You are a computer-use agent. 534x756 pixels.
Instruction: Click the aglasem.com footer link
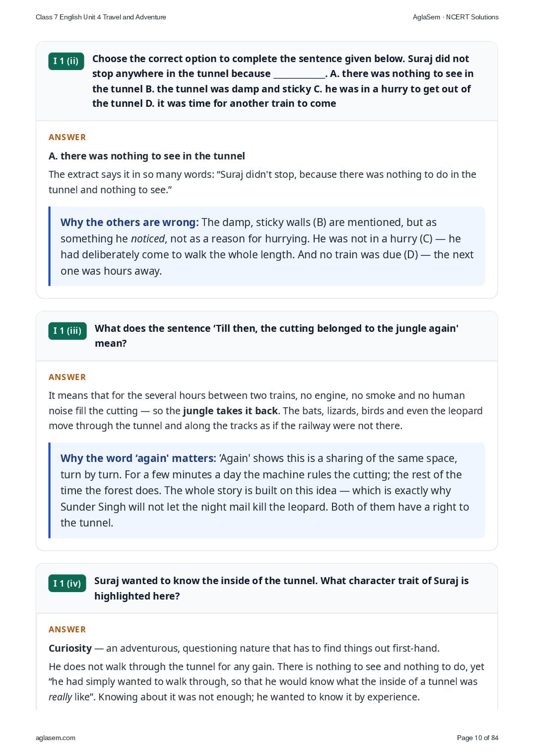point(56,738)
